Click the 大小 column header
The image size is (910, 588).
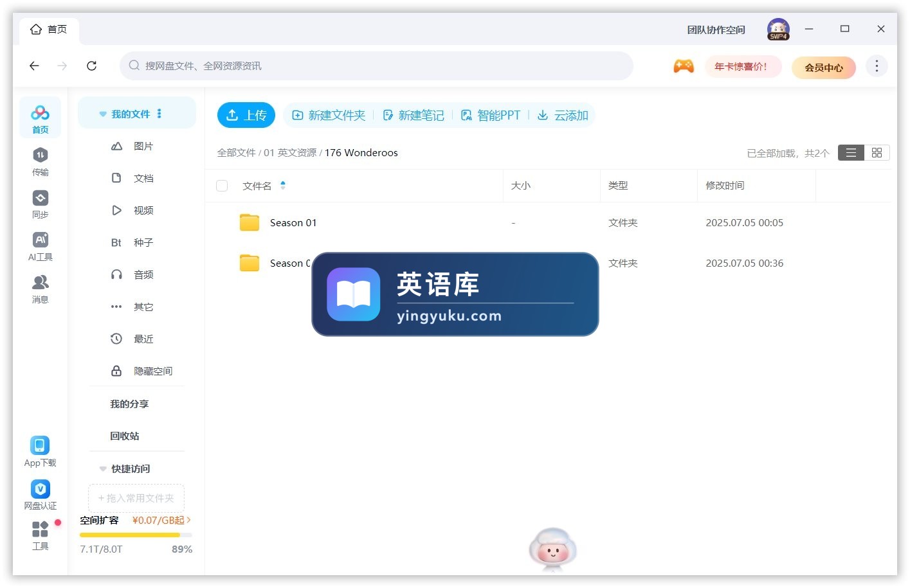(x=520, y=186)
